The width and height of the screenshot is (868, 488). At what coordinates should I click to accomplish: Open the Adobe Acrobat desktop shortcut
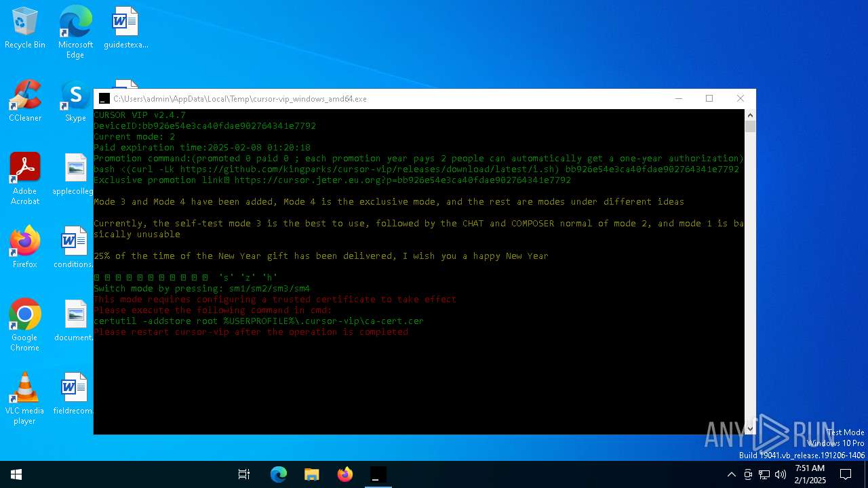(25, 179)
